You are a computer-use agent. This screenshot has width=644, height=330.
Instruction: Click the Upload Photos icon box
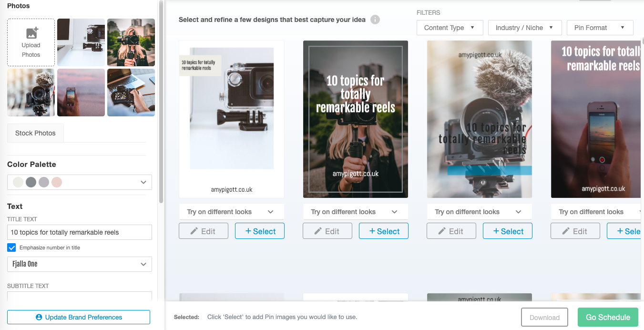(31, 42)
